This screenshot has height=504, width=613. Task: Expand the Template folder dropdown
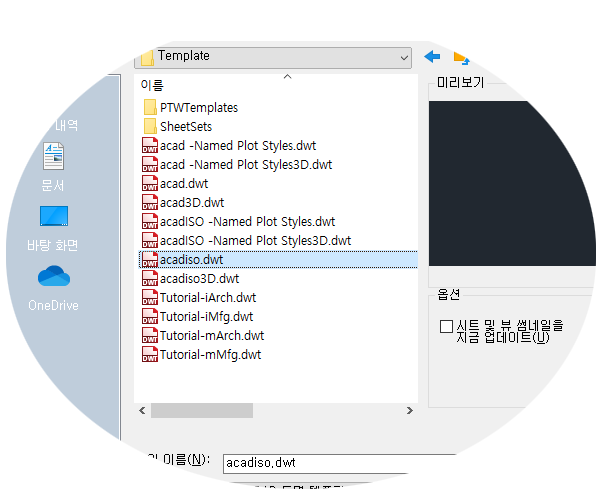tap(404, 57)
